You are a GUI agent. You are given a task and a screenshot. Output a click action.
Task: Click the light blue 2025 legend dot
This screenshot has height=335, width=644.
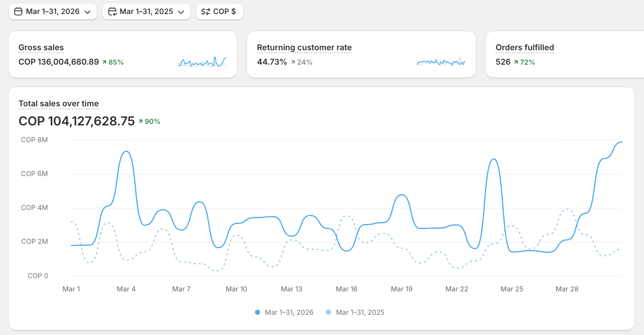pos(328,312)
